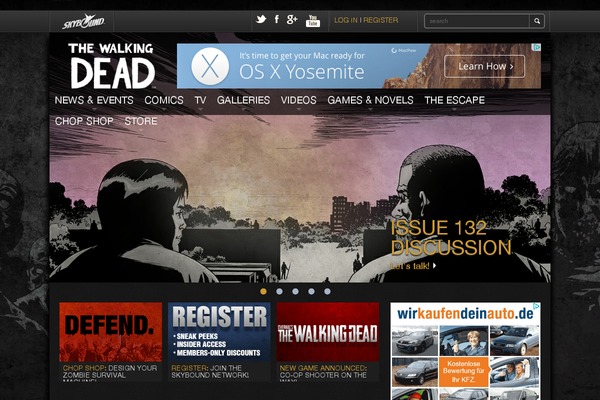This screenshot has width=600, height=400.
Task: Click The Walking Dead site logo
Action: 112,65
